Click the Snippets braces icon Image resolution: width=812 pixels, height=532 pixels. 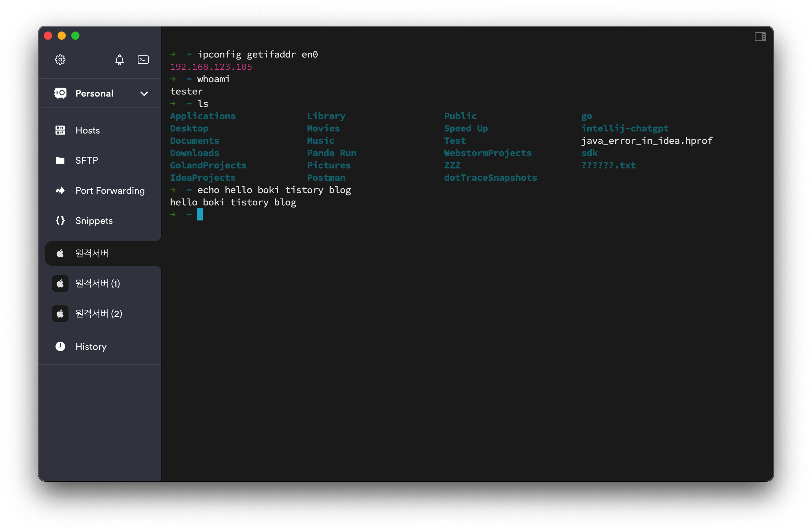60,220
